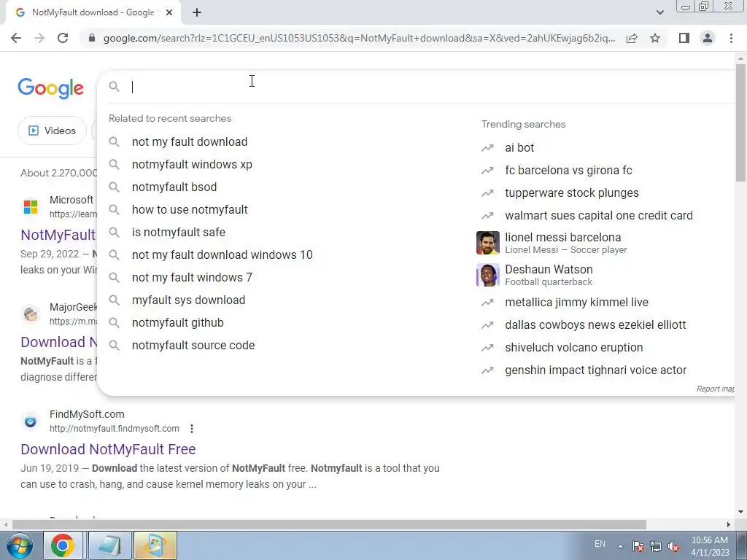Pick trending 'tupperware stock plunges'
Viewport: 747px width, 560px height.
coord(572,192)
